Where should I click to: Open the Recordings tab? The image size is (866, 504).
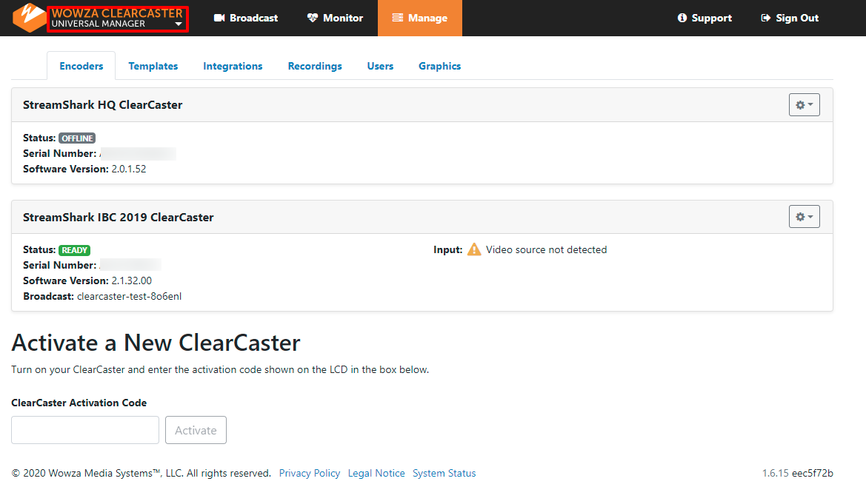[315, 67]
